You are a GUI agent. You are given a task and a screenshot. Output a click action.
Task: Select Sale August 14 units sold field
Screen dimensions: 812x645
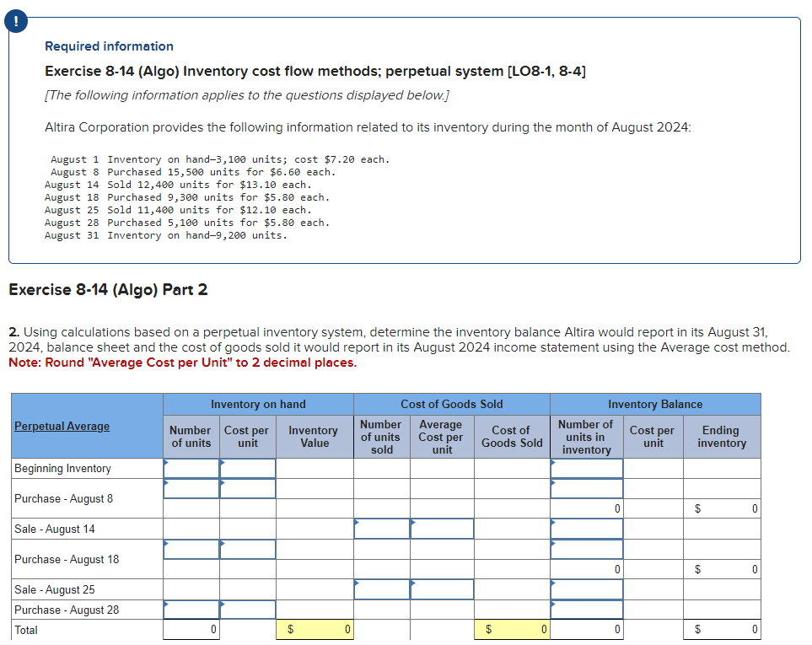382,529
